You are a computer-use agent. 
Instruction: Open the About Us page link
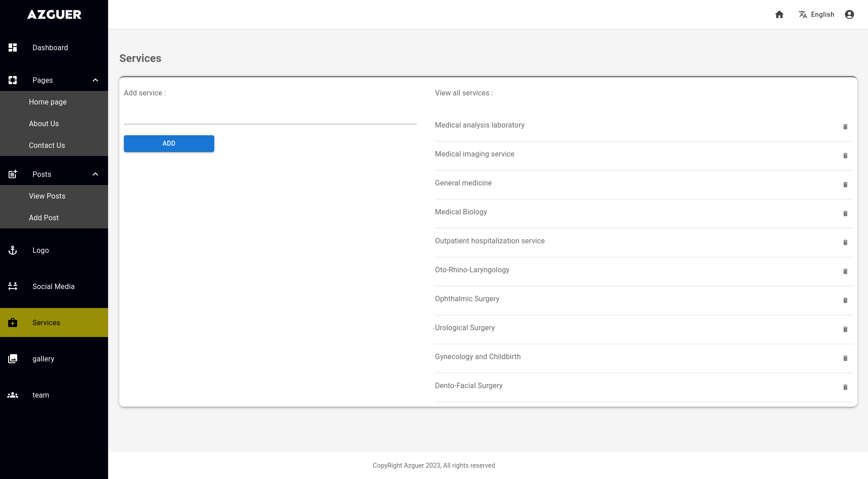coord(44,123)
